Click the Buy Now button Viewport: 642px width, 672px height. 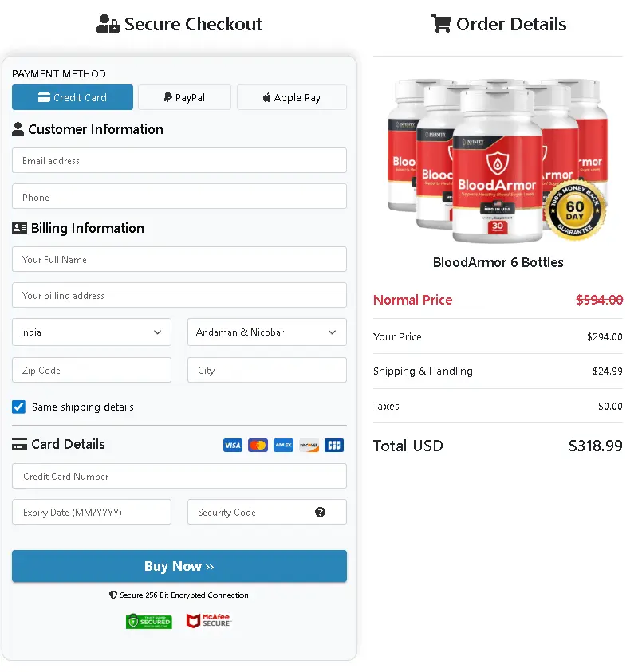pos(179,566)
